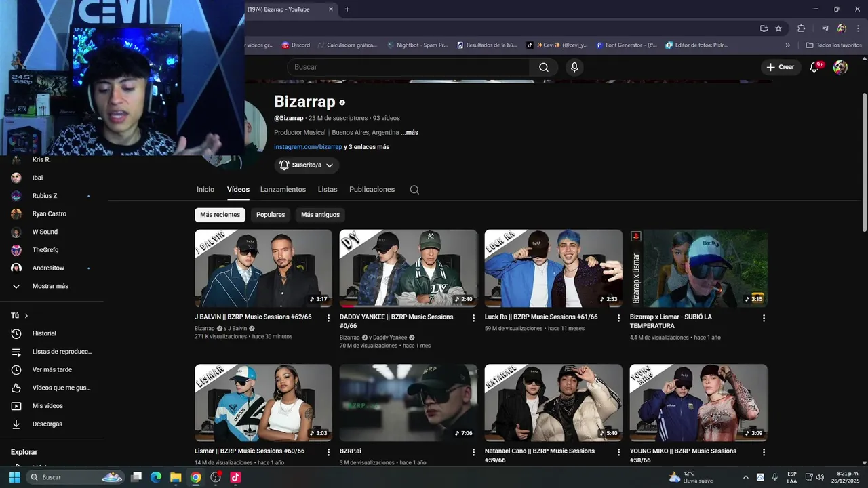Open YouTube notifications bell with 9+ badge
Viewport: 868px width, 488px height.
[815, 67]
